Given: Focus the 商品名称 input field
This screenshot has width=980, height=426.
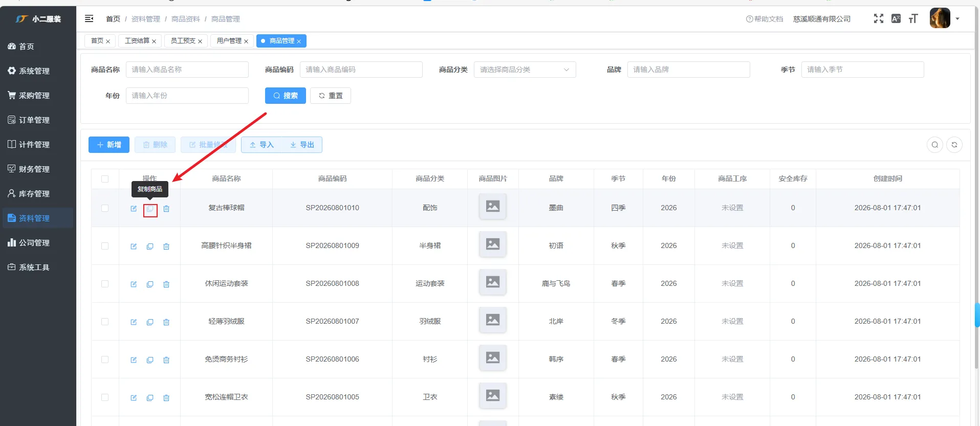Looking at the screenshot, I should [x=187, y=70].
